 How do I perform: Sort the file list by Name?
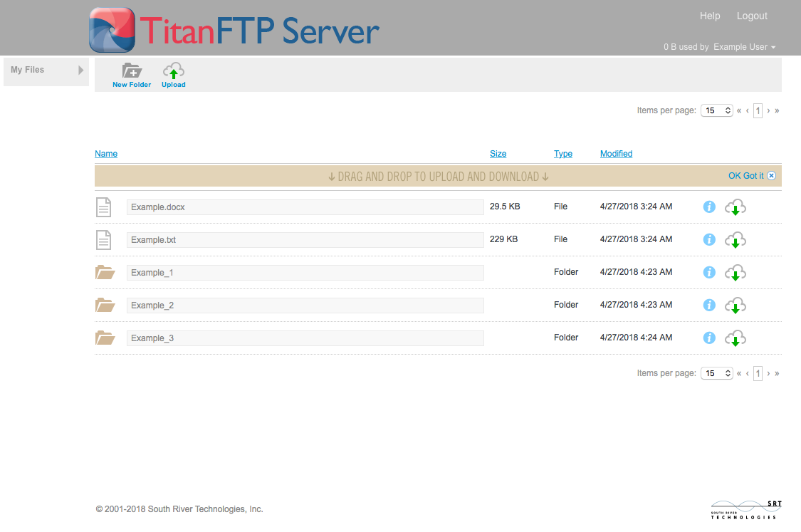[x=106, y=154]
